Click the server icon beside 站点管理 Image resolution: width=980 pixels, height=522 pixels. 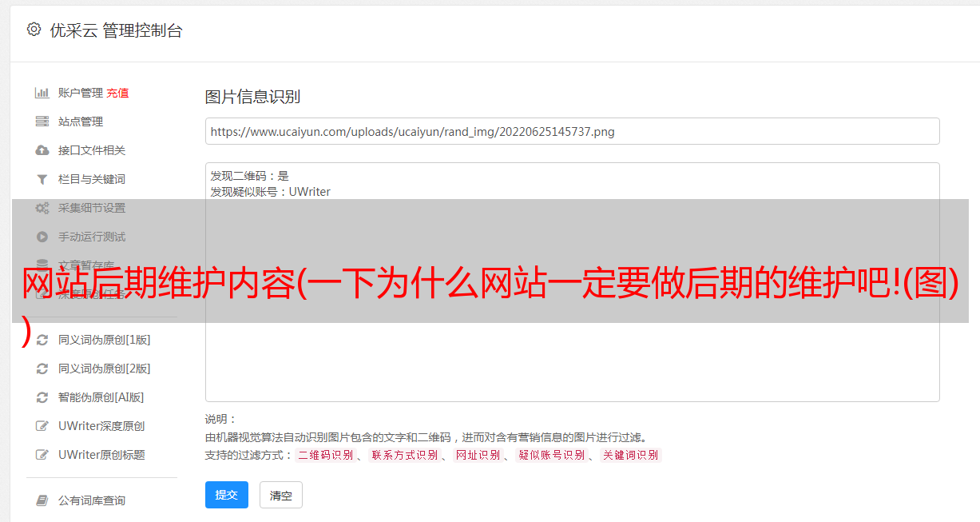(x=42, y=122)
